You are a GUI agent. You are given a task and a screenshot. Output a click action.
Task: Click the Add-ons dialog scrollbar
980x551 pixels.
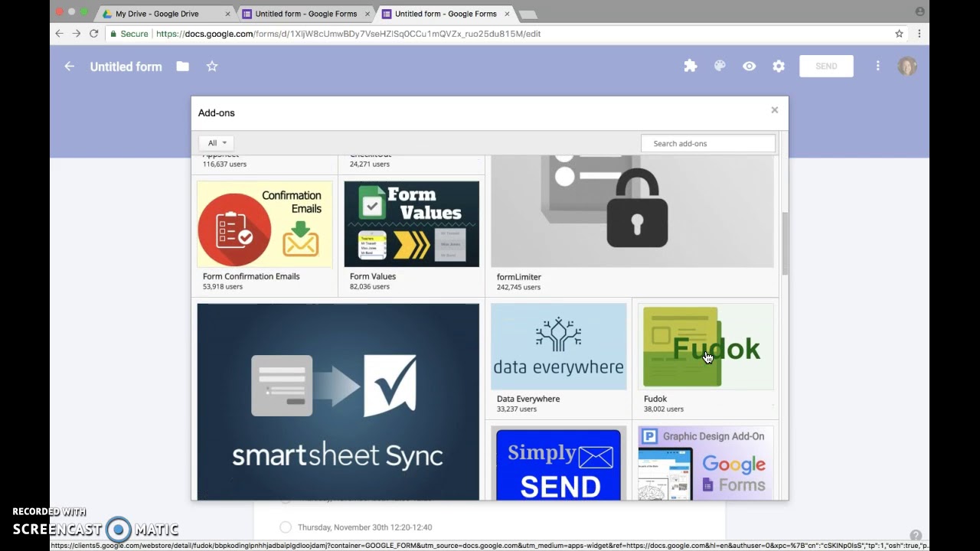point(785,245)
